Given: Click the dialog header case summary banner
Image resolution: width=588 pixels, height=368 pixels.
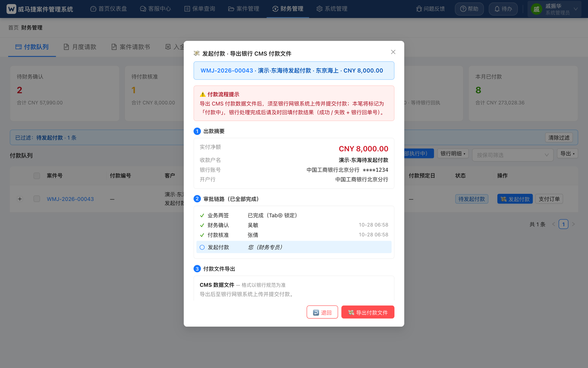Looking at the screenshot, I should click(x=294, y=71).
